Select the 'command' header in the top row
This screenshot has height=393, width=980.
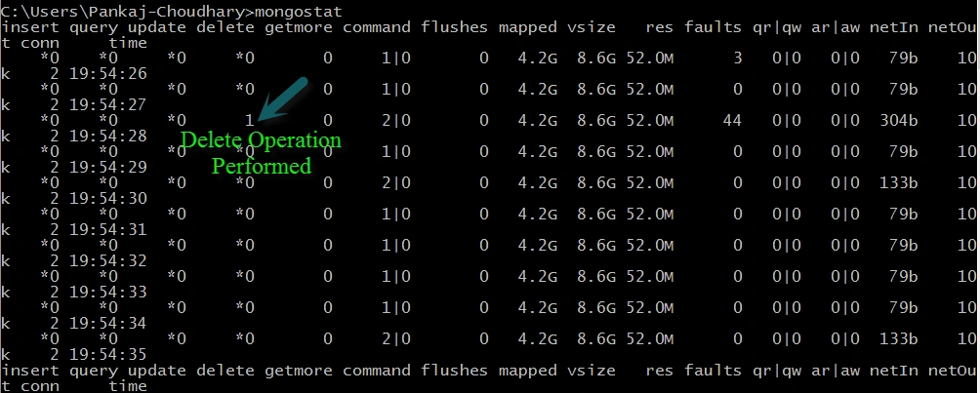point(377,27)
